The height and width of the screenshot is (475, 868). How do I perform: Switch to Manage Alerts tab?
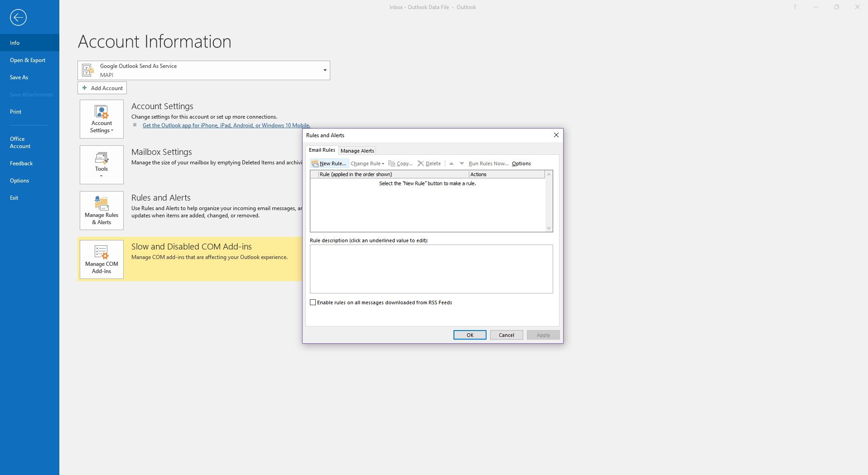click(357, 151)
